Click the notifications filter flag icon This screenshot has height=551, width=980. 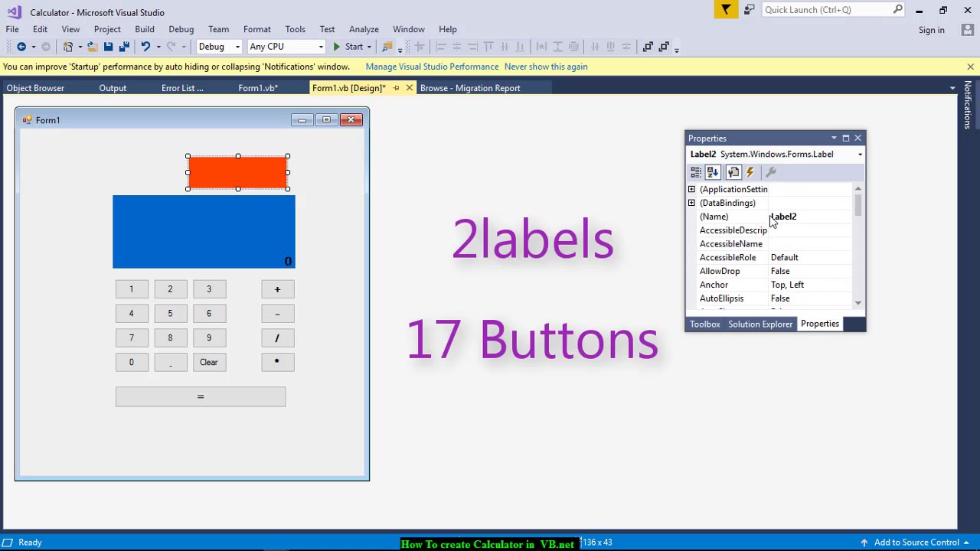(726, 9)
